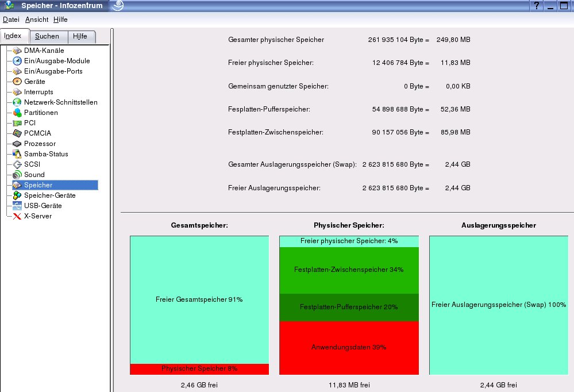This screenshot has height=392, width=574.
Task: Select Interrupts in the index tree
Action: (x=38, y=92)
